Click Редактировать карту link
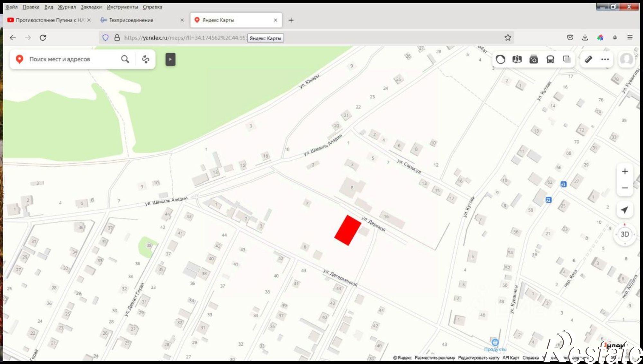643x364 pixels. click(478, 358)
